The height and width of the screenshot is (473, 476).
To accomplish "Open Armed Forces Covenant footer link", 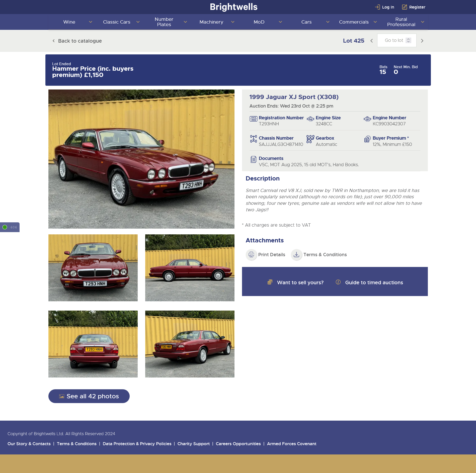I will point(292,444).
